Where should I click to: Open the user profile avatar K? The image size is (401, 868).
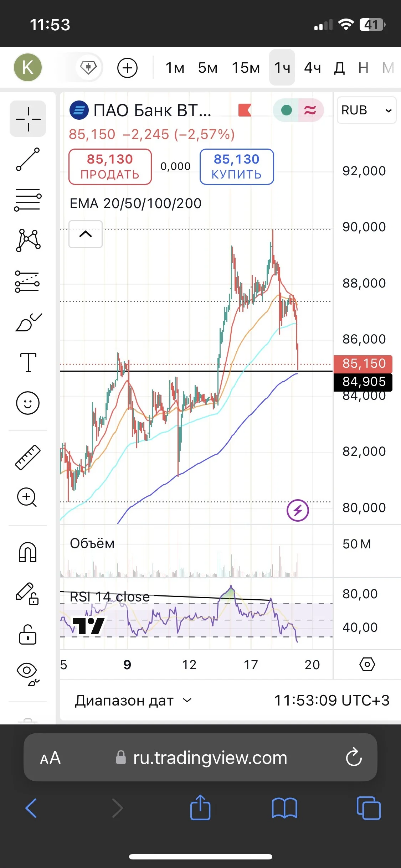pyautogui.click(x=28, y=67)
